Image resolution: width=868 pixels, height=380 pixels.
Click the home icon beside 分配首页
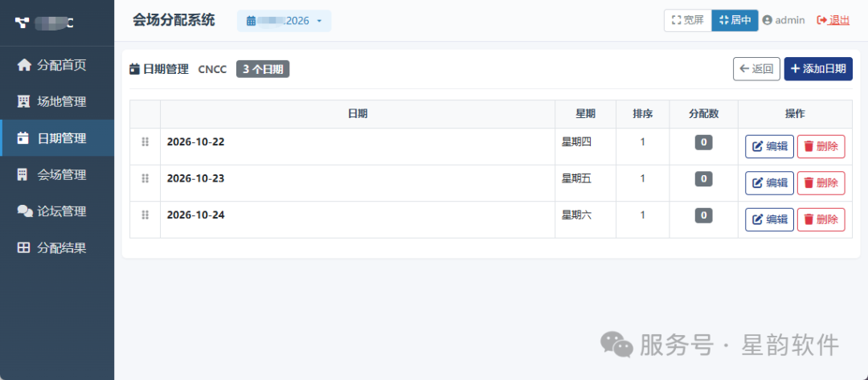[x=24, y=65]
